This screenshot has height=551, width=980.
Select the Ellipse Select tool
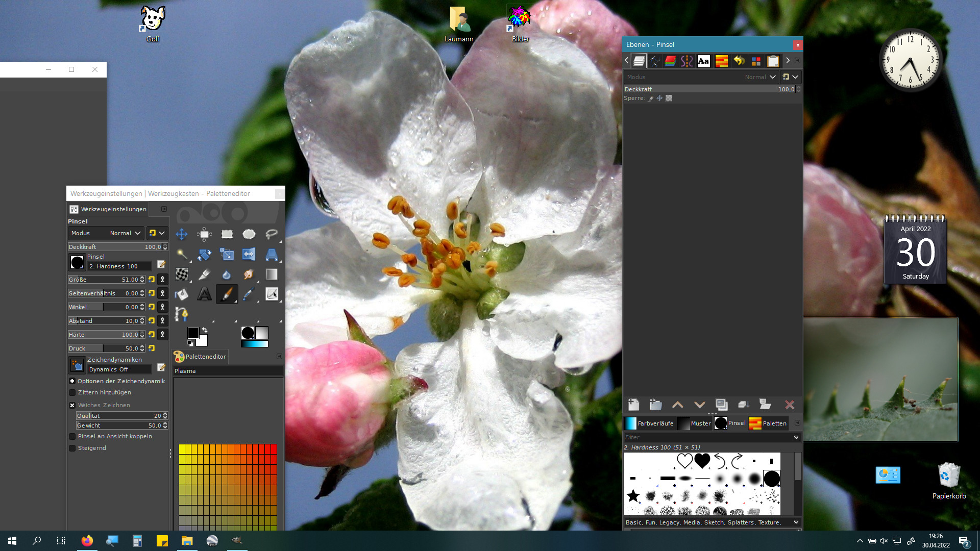pyautogui.click(x=249, y=234)
